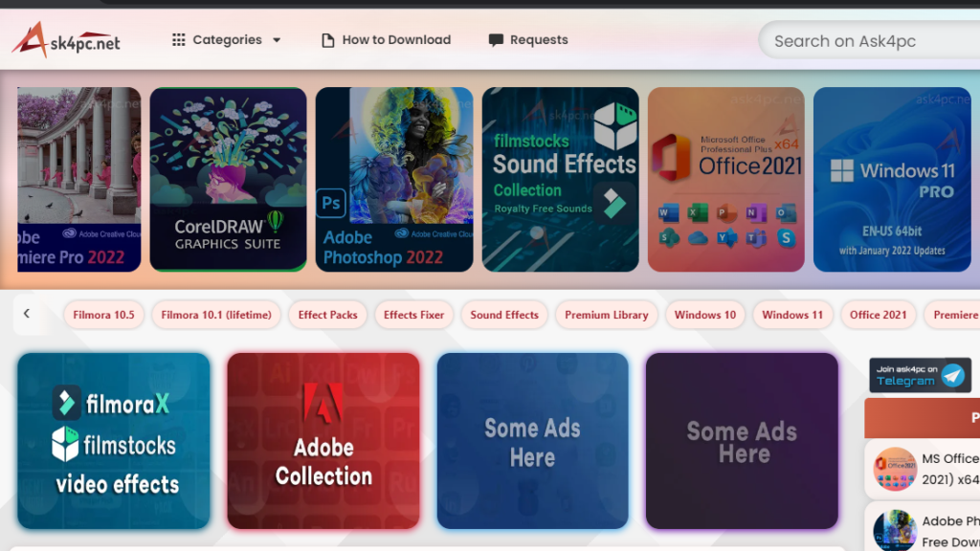Click the filmoraX logo icon on the video effects card
Screen dimensions: 980x551
(66, 403)
